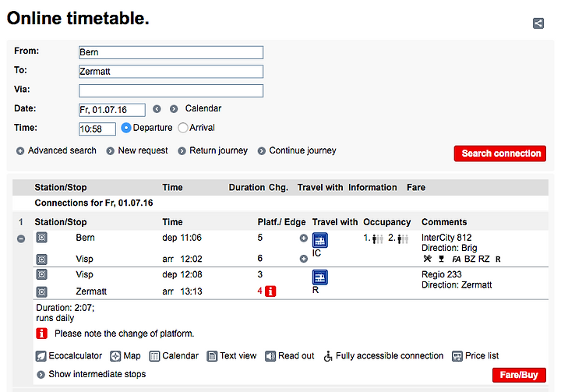
Task: Open the Price list icon link
Action: 457,356
